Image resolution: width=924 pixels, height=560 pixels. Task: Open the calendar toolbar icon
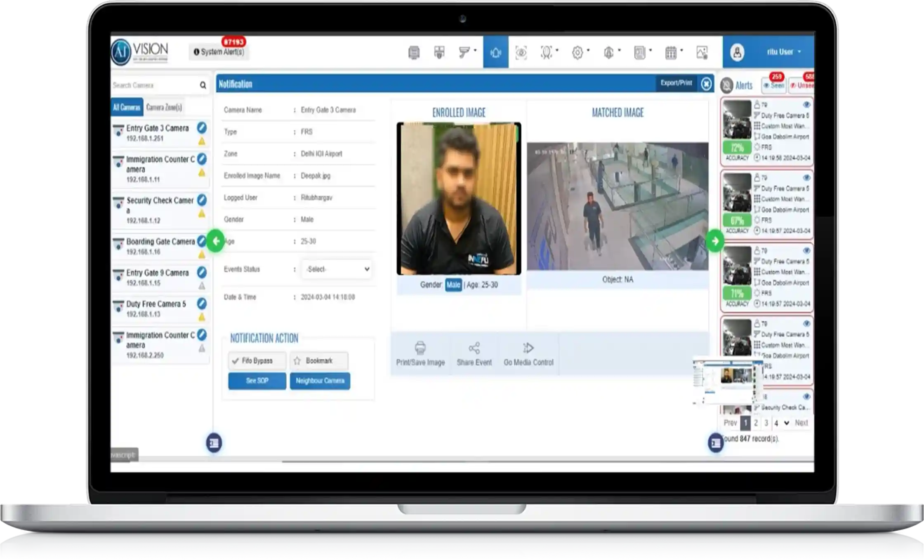point(671,52)
